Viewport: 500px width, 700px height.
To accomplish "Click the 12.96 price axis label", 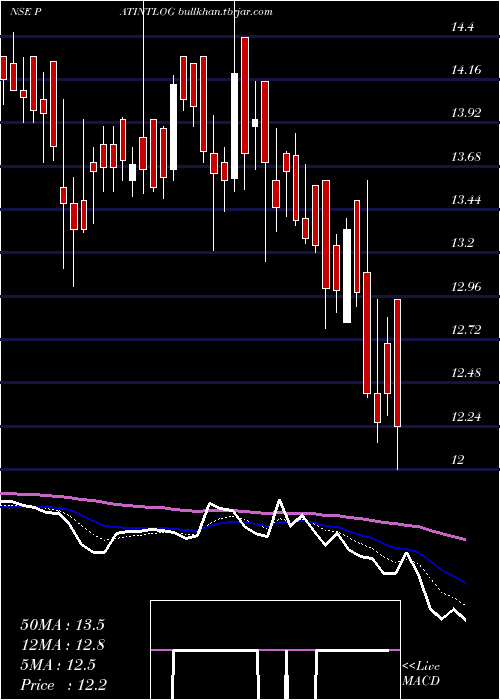I will [466, 286].
